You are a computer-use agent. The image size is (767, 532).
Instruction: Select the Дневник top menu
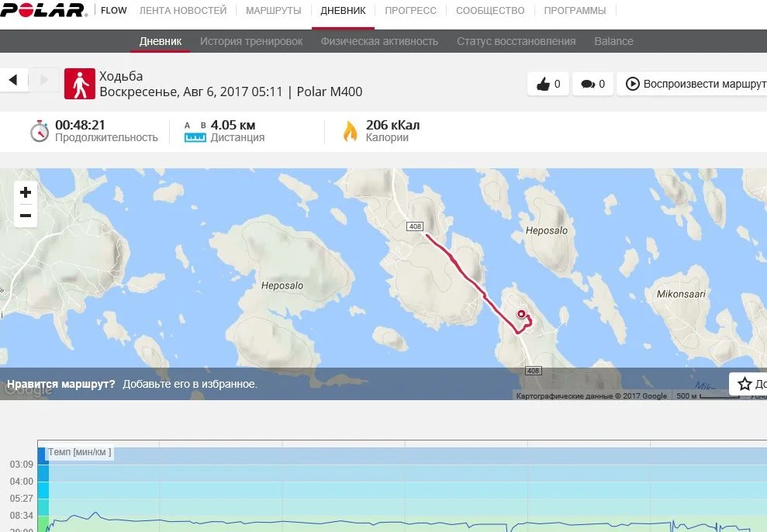[x=343, y=10]
